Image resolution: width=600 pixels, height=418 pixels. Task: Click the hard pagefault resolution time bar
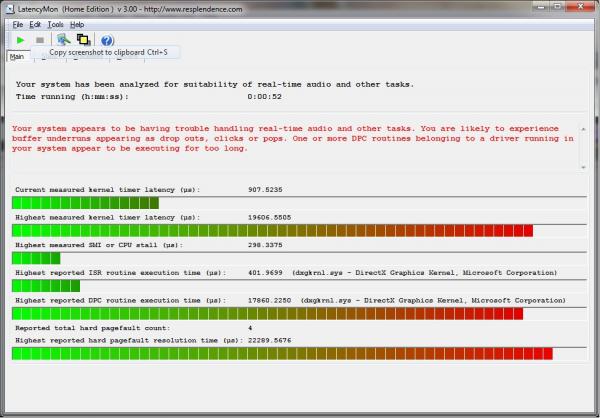(282, 353)
